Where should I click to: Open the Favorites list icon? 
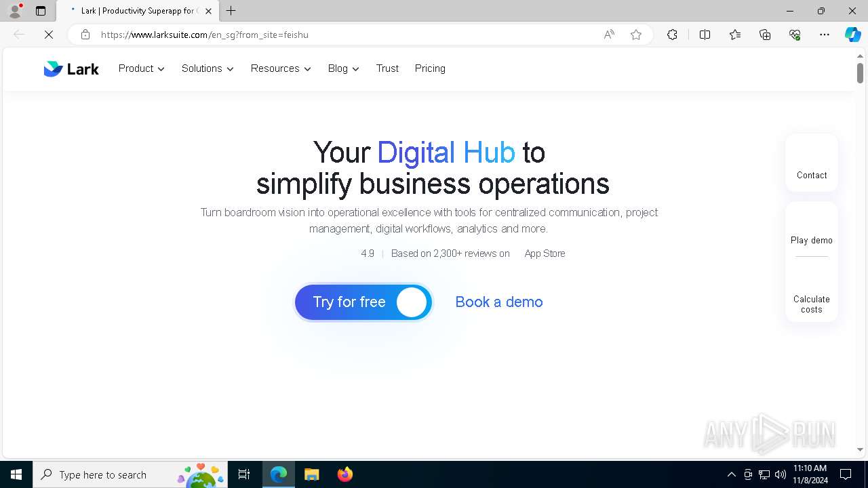pos(735,35)
